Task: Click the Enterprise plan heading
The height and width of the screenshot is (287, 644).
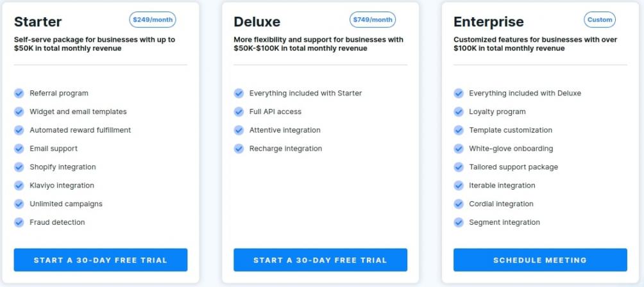Action: (x=489, y=22)
